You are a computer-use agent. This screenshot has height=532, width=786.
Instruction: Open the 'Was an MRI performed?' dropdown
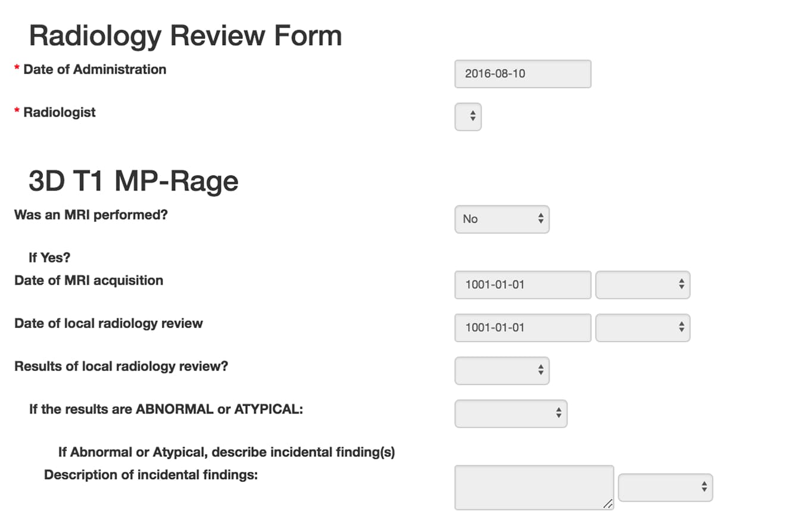click(x=501, y=219)
